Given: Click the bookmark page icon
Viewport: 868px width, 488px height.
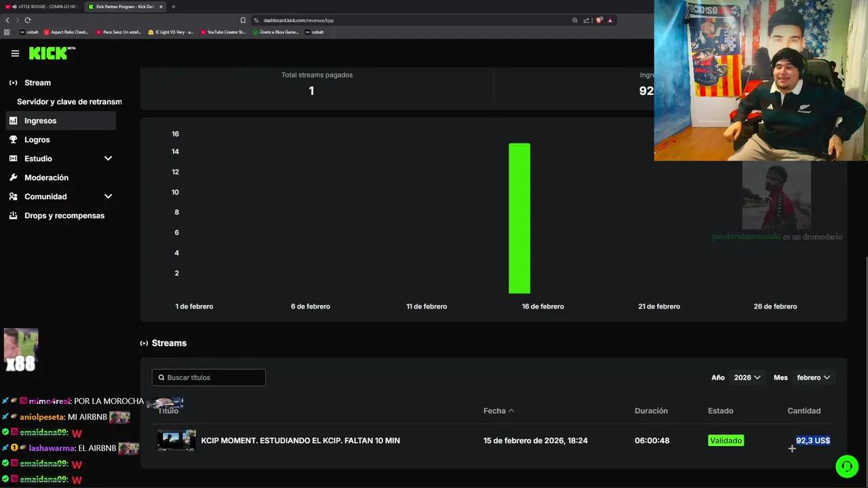Looking at the screenshot, I should click(243, 20).
